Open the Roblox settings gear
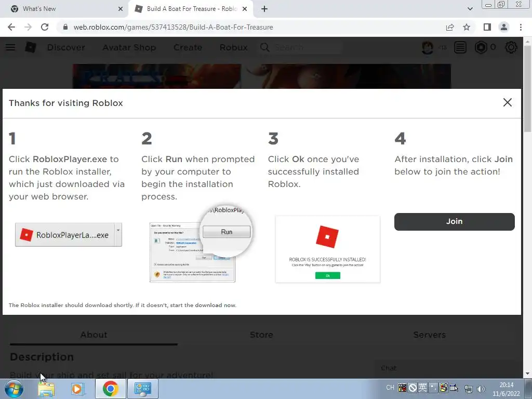This screenshot has height=399, width=532. point(511,47)
